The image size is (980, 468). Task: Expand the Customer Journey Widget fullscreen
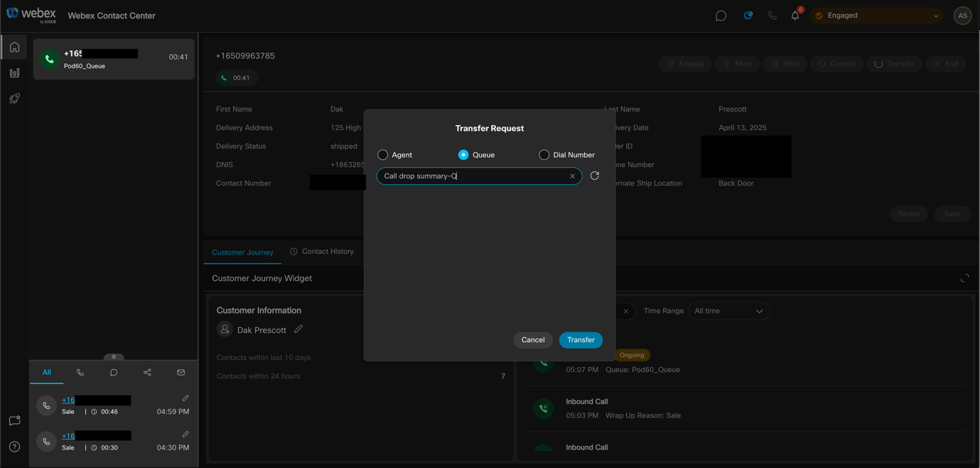point(964,278)
